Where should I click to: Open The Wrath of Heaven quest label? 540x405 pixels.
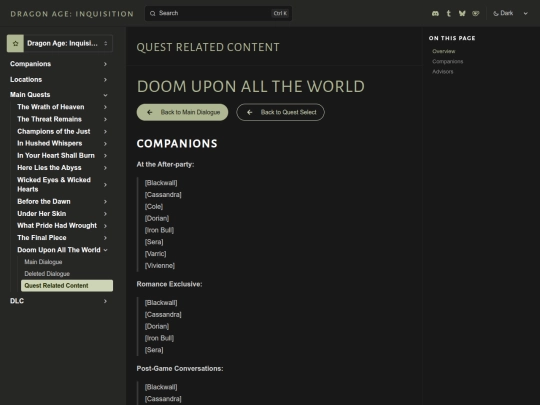[51, 107]
